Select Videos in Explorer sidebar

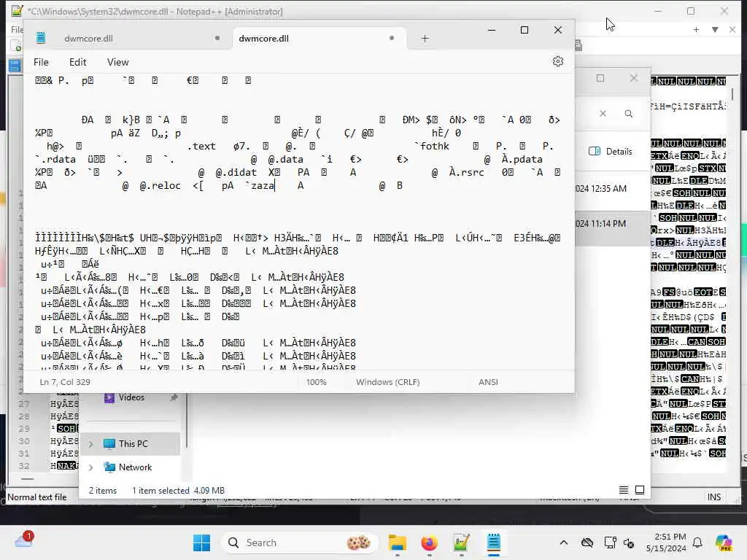point(131,397)
